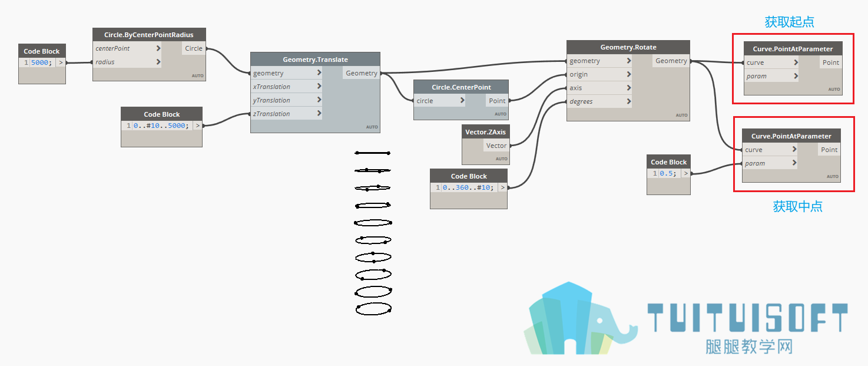The height and width of the screenshot is (366, 868).
Task: Click the AUTO lacing label on Circle.CenterPoint
Action: 501,114
